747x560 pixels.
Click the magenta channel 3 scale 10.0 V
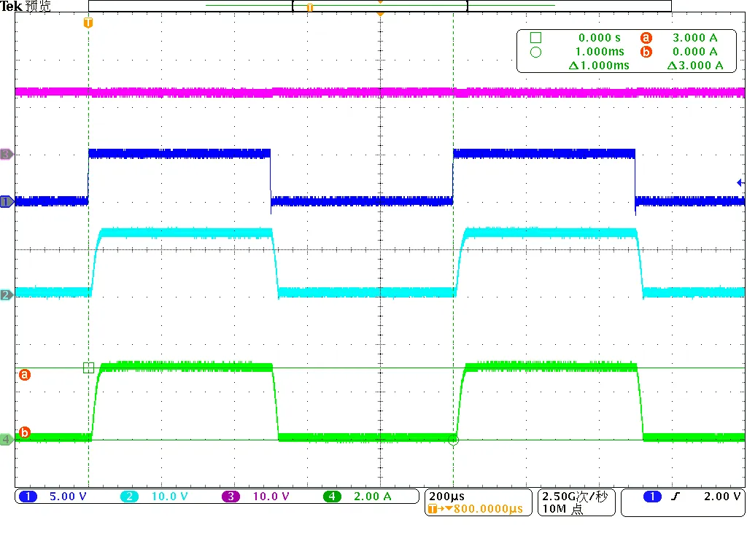click(x=271, y=497)
